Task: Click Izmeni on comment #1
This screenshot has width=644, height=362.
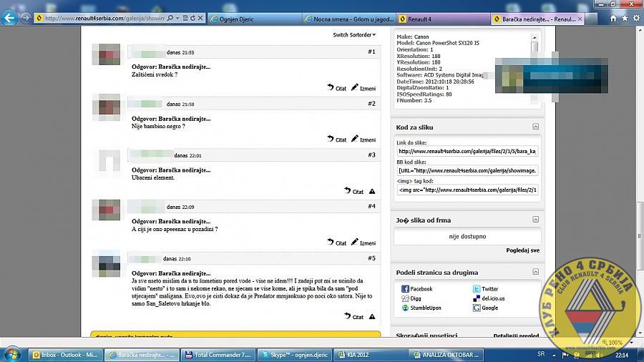Action: 364,87
